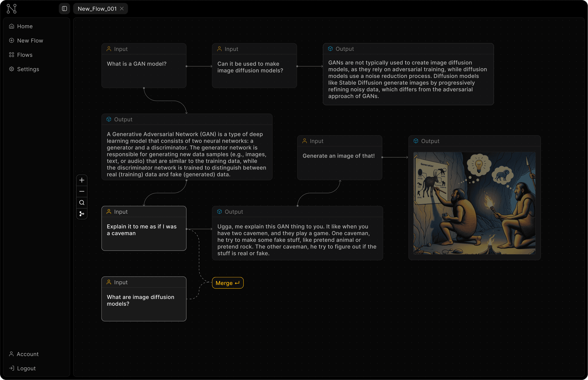Select the "Generate an image of that!" input

click(x=339, y=162)
